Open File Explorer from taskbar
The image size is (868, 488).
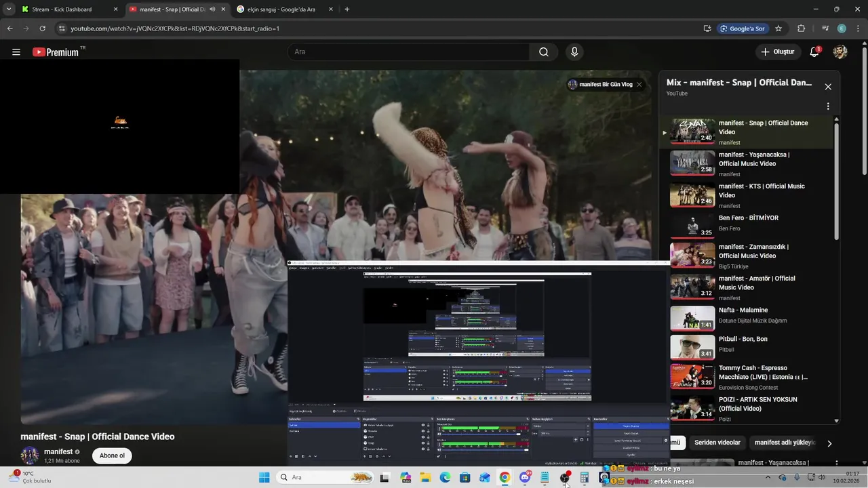(x=425, y=477)
